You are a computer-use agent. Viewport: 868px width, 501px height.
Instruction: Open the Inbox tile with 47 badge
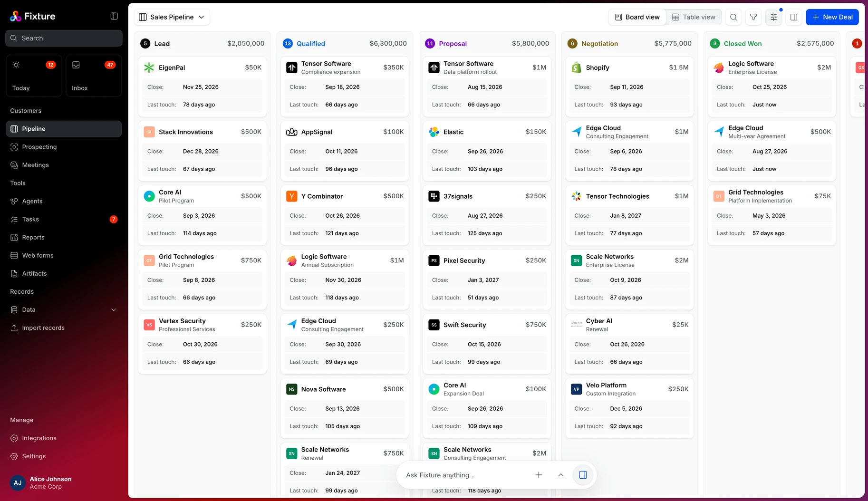coord(93,76)
